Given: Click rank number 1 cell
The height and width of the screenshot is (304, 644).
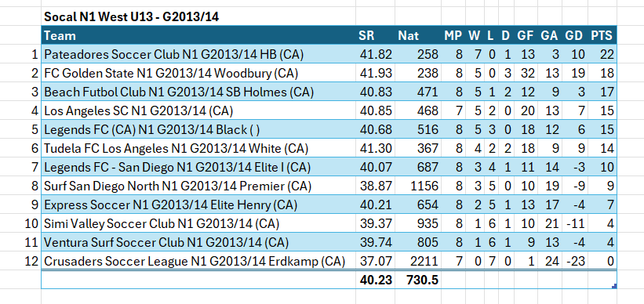Looking at the screenshot, I should click(x=20, y=54).
